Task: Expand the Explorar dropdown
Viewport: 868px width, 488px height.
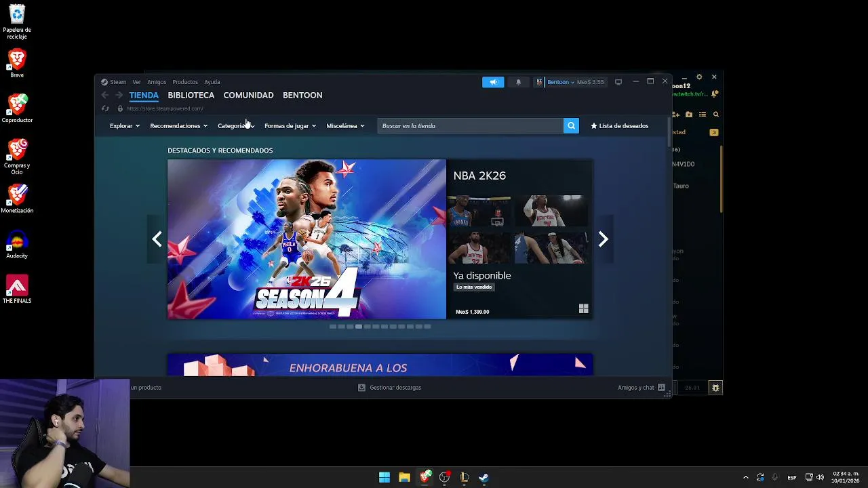Action: pyautogui.click(x=125, y=125)
